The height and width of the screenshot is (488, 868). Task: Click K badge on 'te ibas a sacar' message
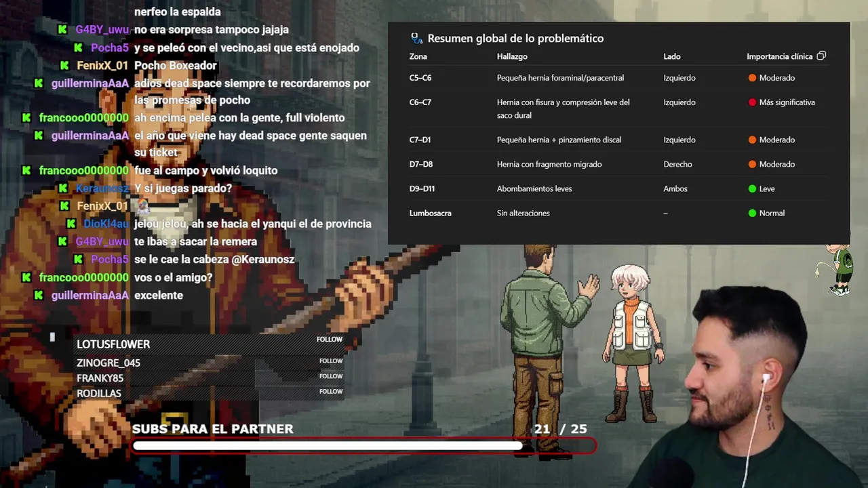[x=63, y=241]
